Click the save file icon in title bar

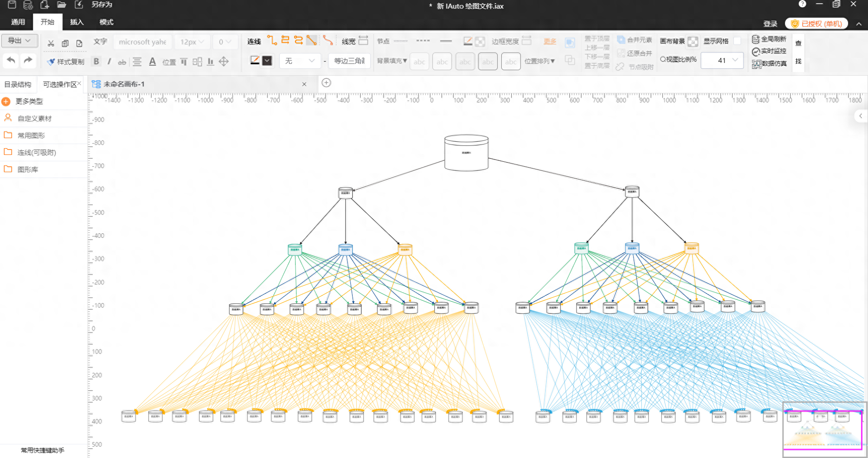pyautogui.click(x=12, y=5)
